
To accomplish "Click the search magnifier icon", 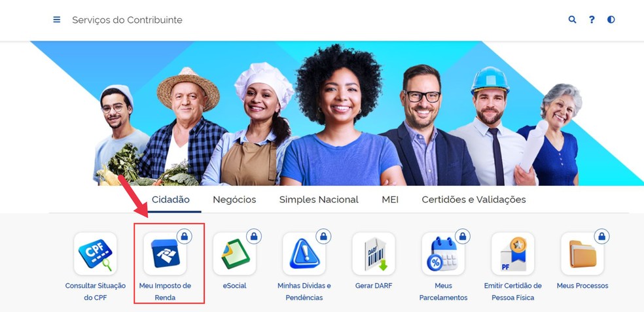I will coord(572,20).
